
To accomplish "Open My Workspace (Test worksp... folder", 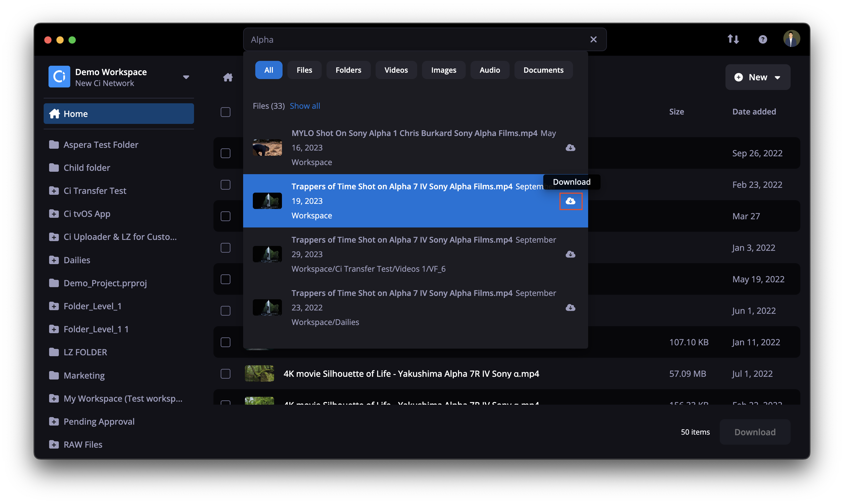I will click(123, 398).
